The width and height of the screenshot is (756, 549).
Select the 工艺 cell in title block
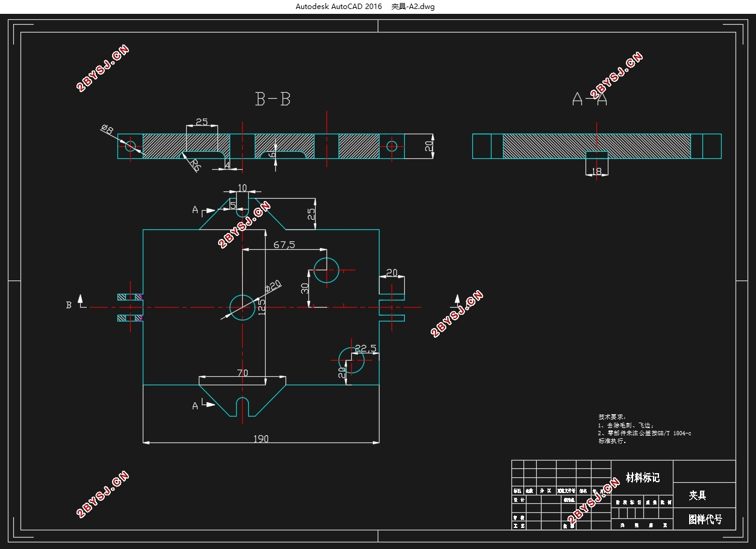(x=519, y=525)
